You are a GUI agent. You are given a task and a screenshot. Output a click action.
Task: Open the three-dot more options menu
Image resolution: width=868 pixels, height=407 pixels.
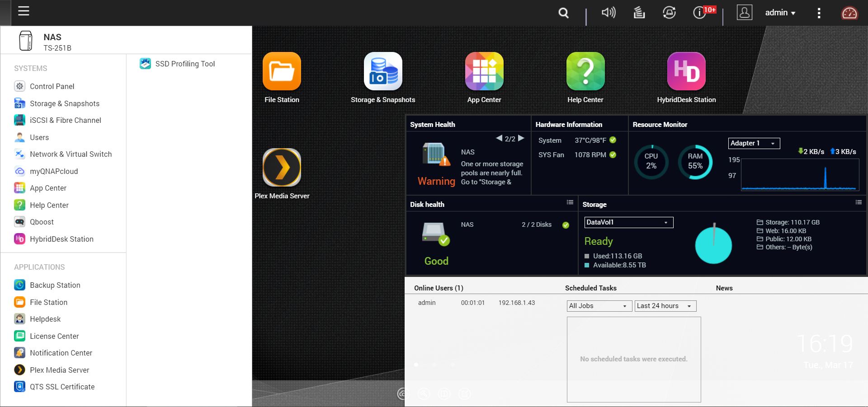(819, 13)
